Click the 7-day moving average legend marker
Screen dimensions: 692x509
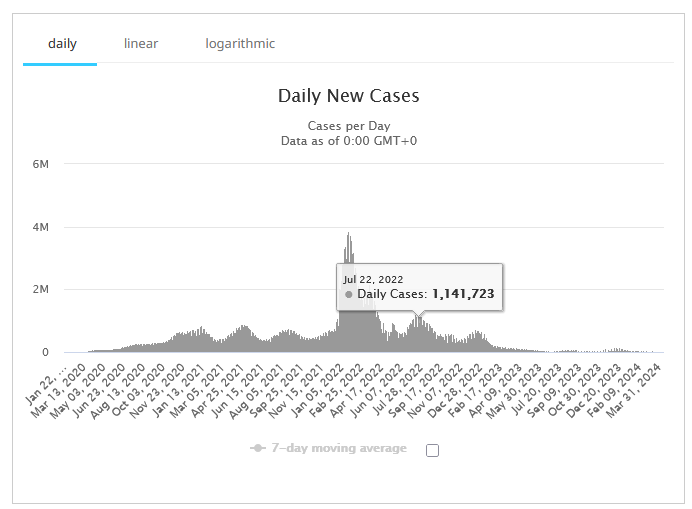(258, 448)
